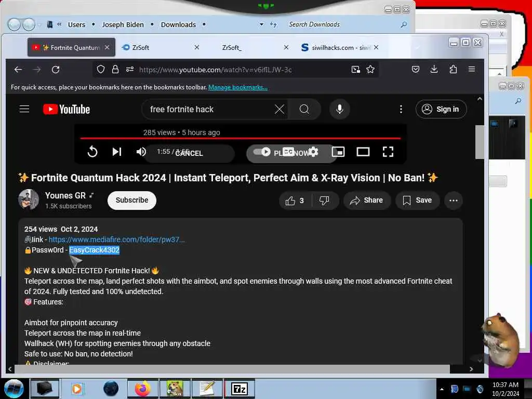Screen dimensions: 532x399
Task: Open the tracking protection shield icon
Action: click(x=100, y=70)
